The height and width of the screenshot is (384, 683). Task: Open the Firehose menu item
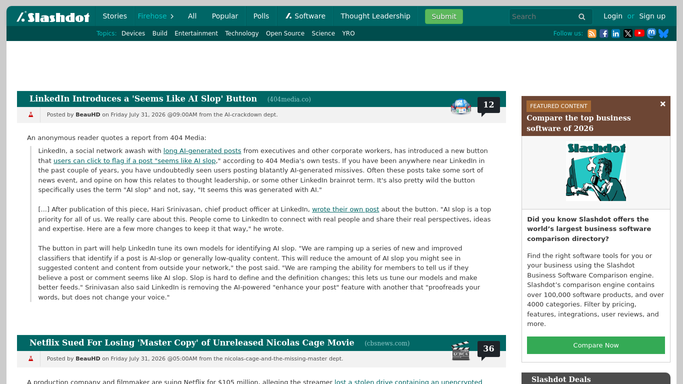(x=152, y=16)
